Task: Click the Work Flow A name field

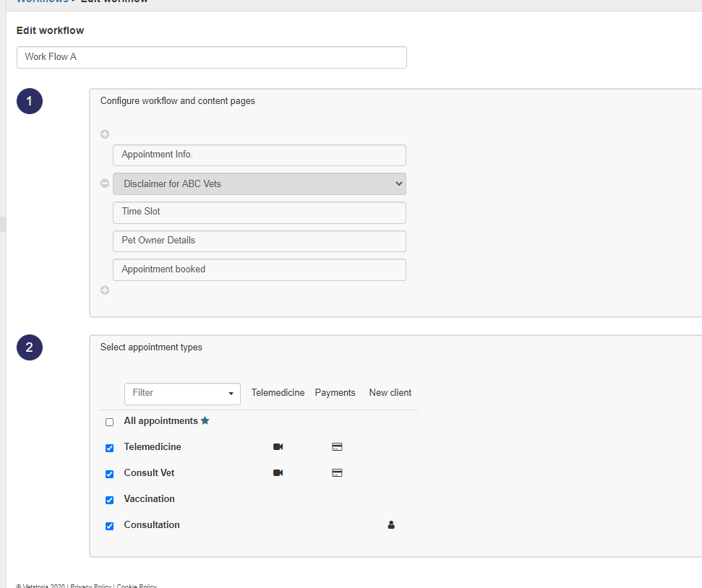Action: [212, 57]
